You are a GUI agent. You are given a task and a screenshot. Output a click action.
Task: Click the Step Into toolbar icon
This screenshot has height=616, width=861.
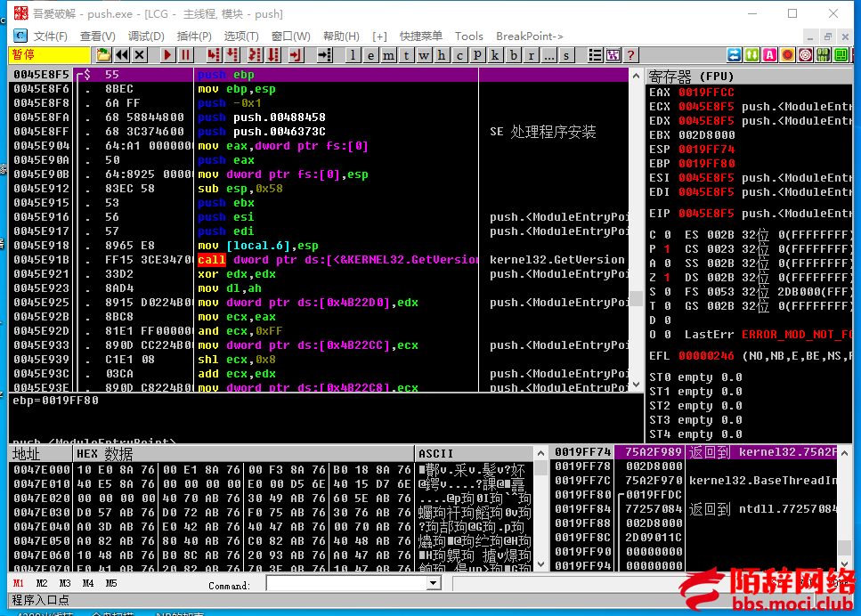click(214, 55)
